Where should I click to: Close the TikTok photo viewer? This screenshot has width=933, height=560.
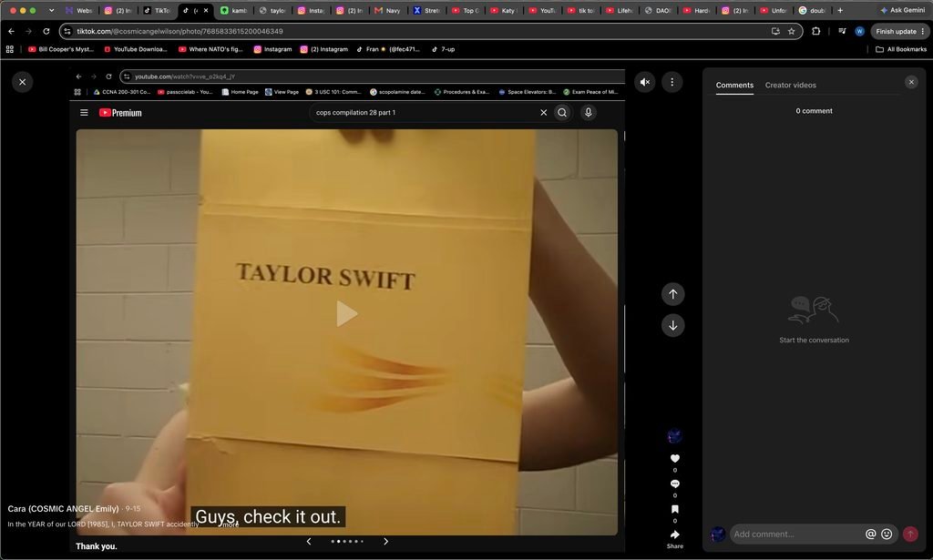[x=23, y=82]
